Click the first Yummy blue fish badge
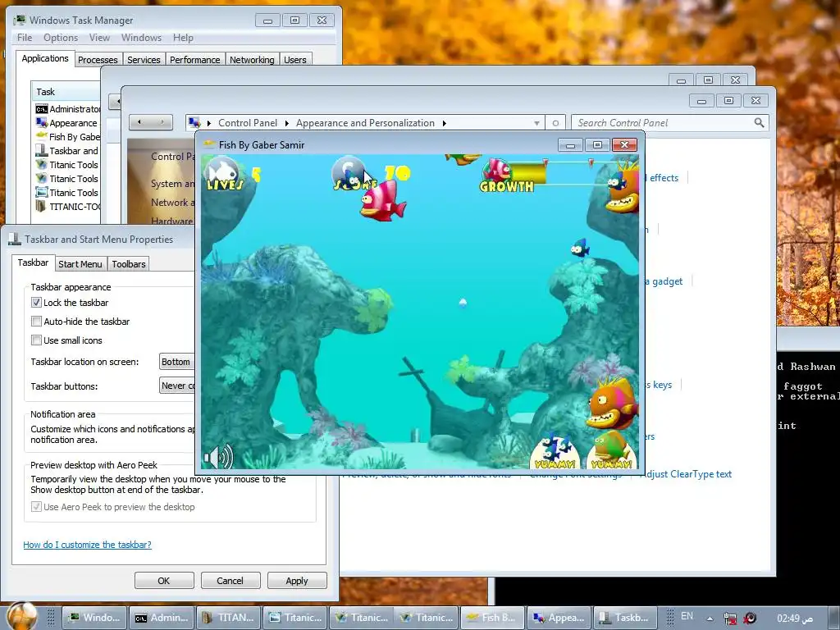This screenshot has width=840, height=630. pyautogui.click(x=555, y=452)
